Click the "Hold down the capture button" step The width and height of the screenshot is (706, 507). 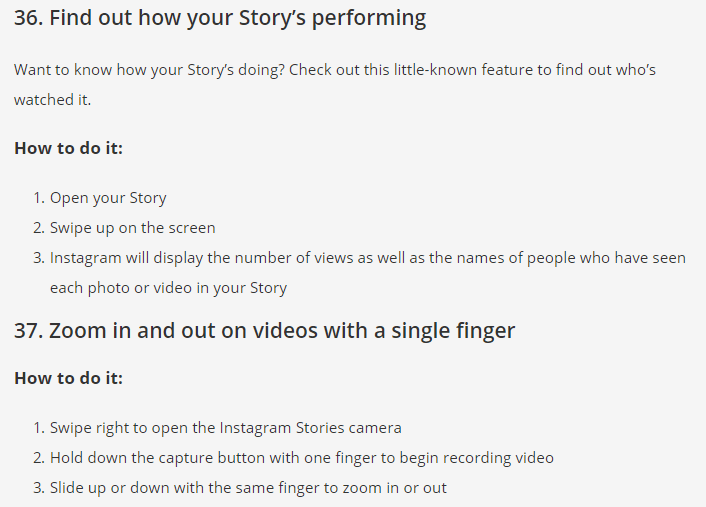tap(301, 458)
